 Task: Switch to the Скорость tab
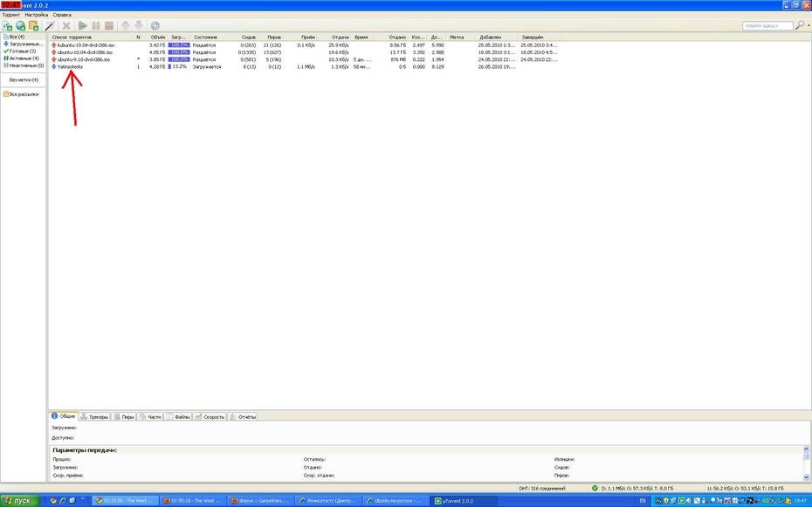(210, 417)
